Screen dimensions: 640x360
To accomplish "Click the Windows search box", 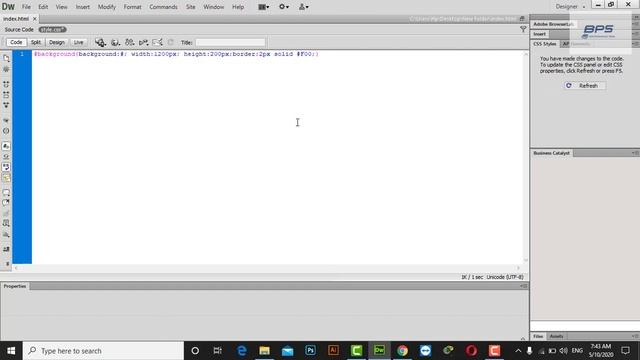I will pyautogui.click(x=104, y=351).
